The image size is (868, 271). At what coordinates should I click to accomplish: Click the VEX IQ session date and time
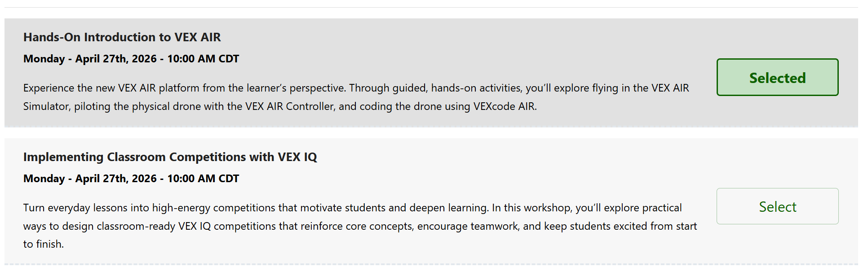(131, 179)
